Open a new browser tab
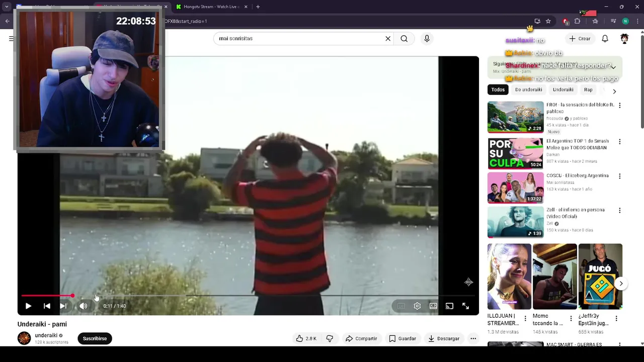Image resolution: width=644 pixels, height=362 pixels. pos(258,7)
